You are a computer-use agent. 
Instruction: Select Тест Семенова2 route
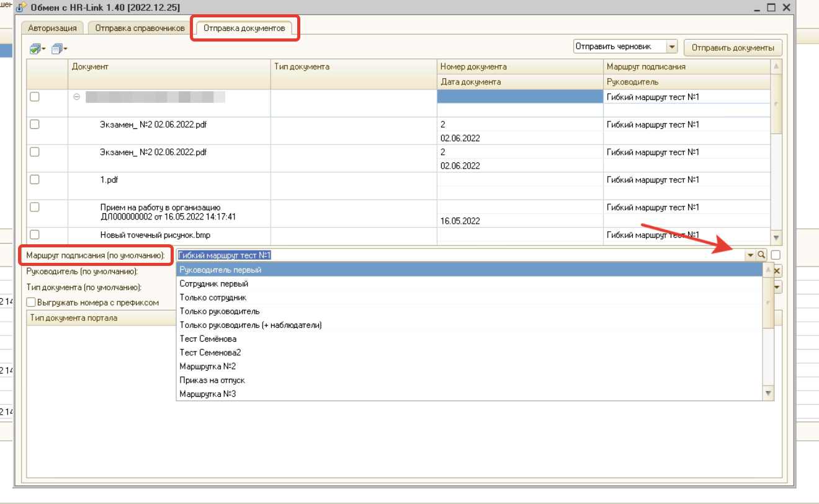470,353
